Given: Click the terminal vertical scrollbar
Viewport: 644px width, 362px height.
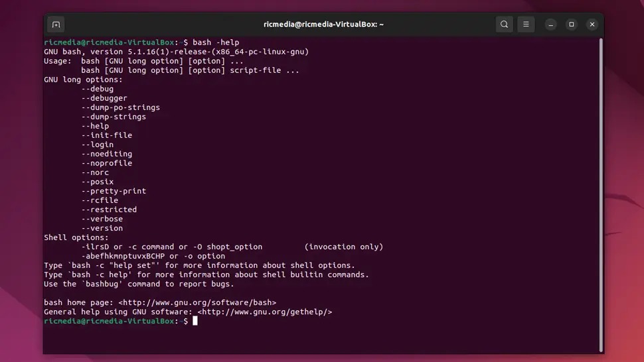Looking at the screenshot, I should (601, 195).
